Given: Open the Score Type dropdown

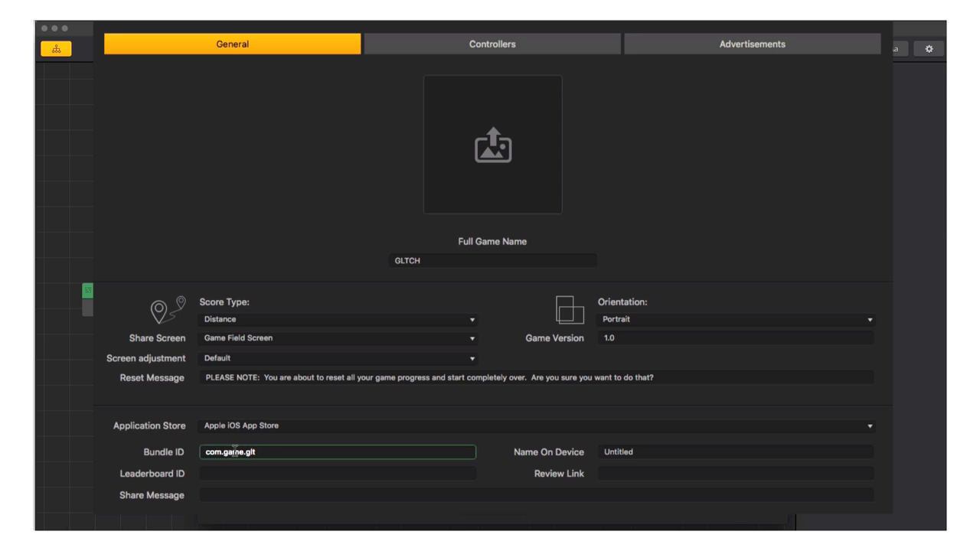Looking at the screenshot, I should [338, 320].
